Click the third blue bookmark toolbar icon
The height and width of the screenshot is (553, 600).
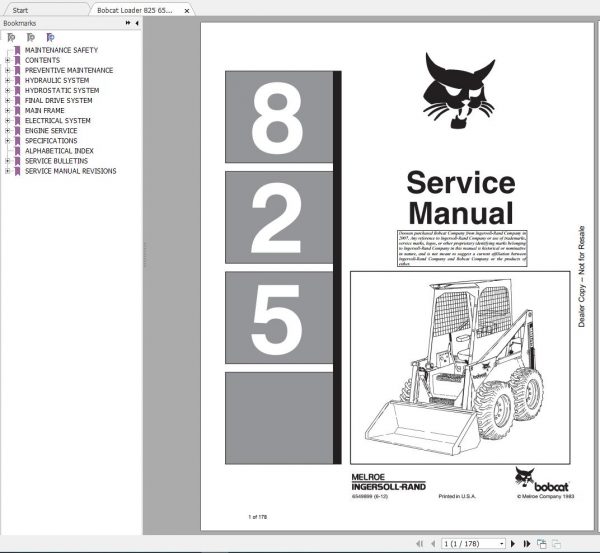pos(50,38)
